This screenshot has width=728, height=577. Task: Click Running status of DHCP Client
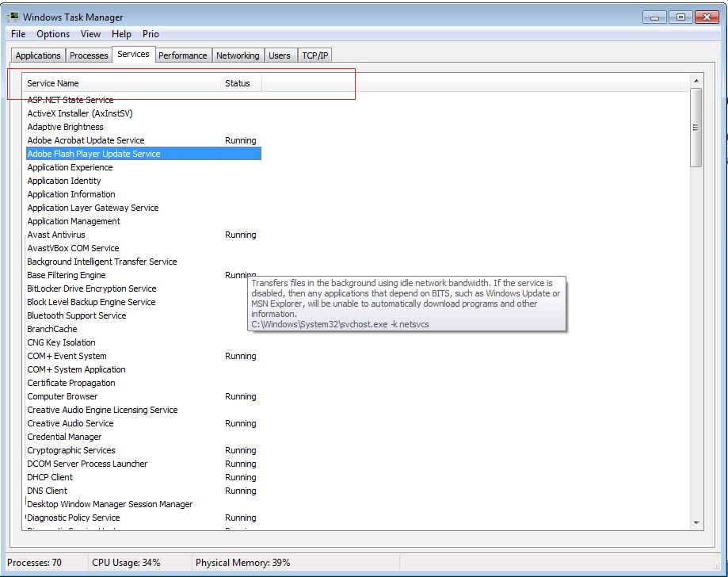241,477
